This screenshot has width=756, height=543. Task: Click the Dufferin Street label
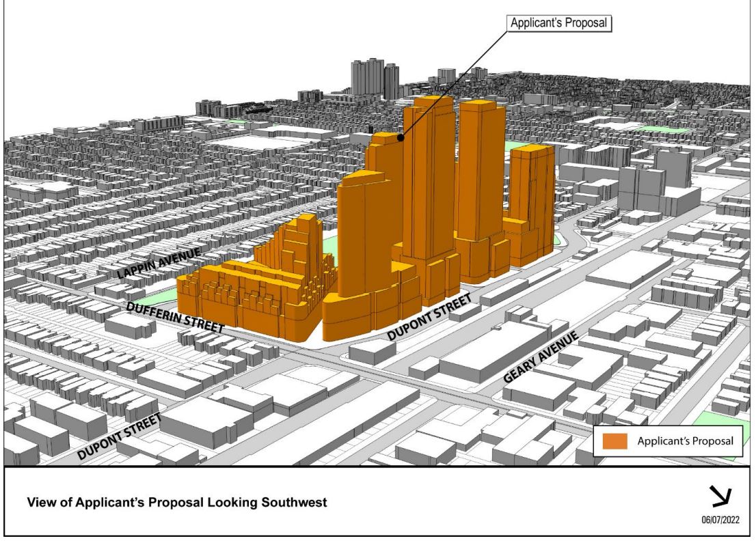pyautogui.click(x=176, y=316)
